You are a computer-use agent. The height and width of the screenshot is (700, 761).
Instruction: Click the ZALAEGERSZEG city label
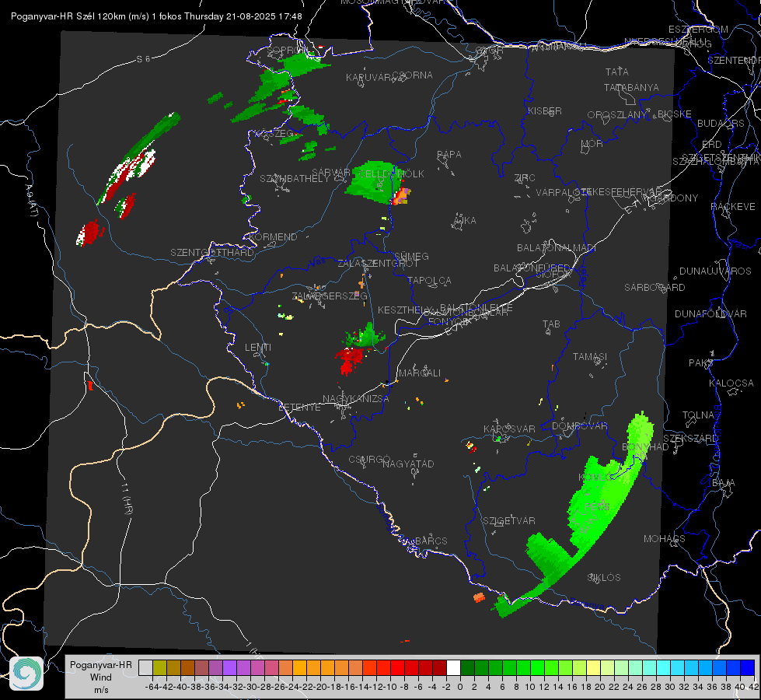330,296
